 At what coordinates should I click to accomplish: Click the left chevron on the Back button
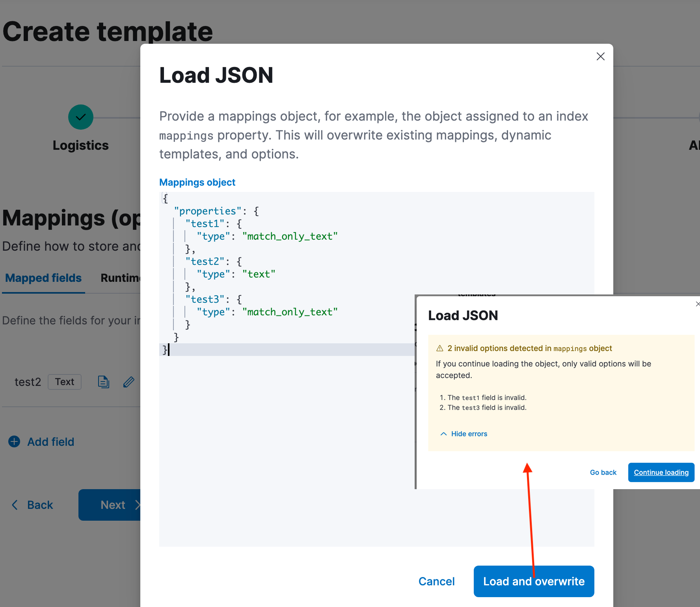15,505
